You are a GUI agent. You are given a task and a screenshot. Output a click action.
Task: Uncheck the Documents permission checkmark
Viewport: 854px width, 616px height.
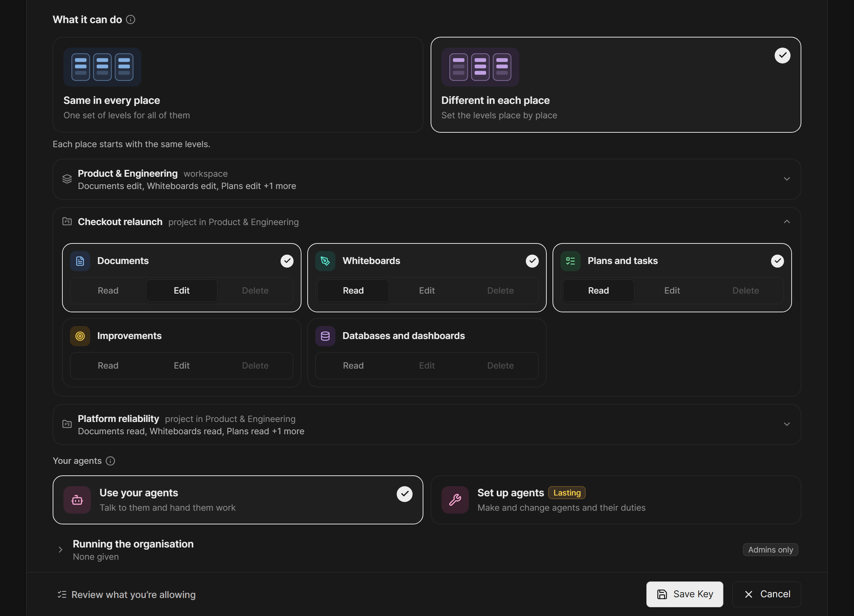click(x=287, y=261)
